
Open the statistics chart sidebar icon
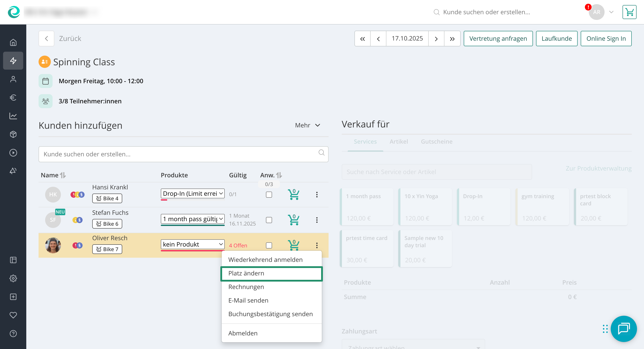(13, 116)
